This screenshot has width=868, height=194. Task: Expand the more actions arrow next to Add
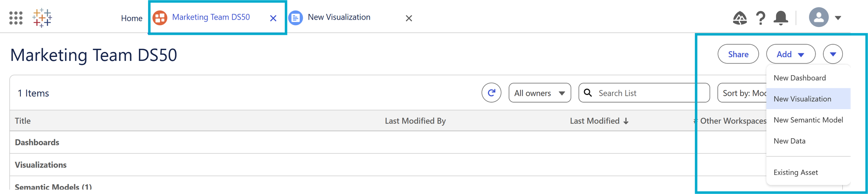[x=833, y=54]
